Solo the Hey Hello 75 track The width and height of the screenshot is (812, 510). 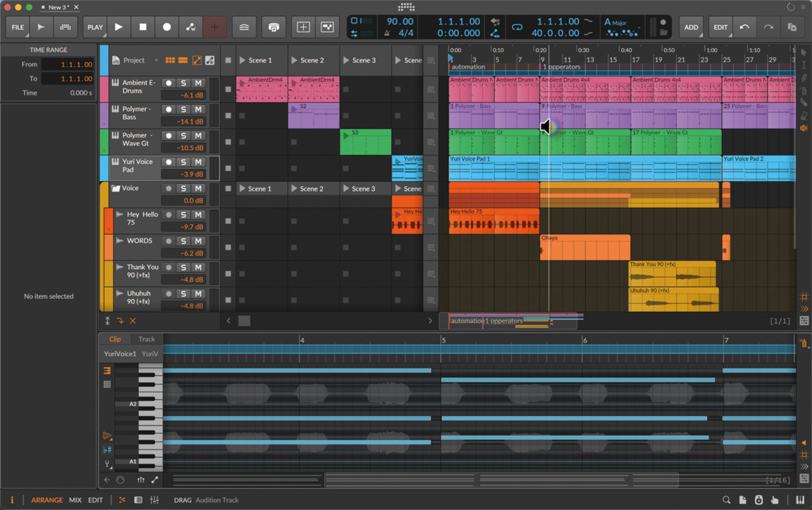pyautogui.click(x=183, y=215)
